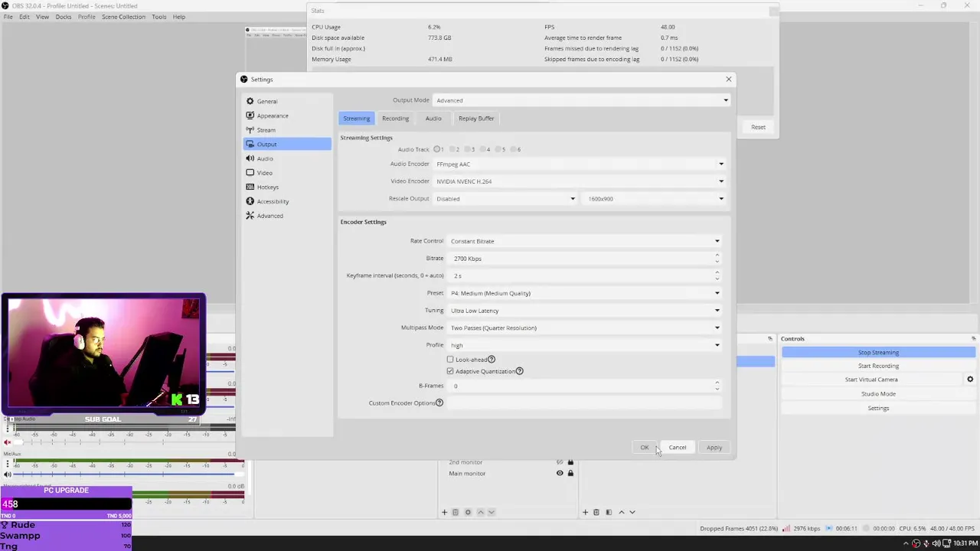
Task: Click the Adaptive Quantization help icon
Action: pyautogui.click(x=519, y=371)
